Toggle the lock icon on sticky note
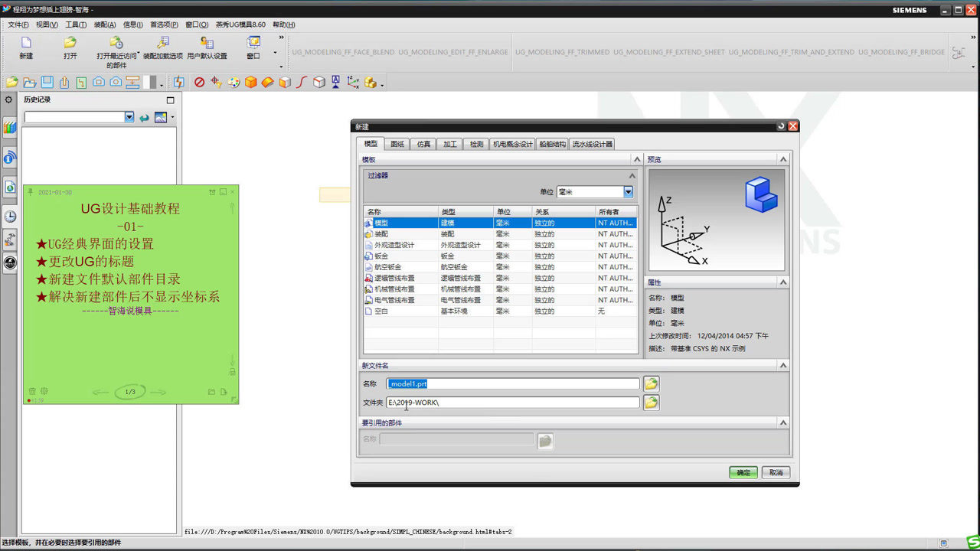The height and width of the screenshot is (551, 980). (232, 372)
